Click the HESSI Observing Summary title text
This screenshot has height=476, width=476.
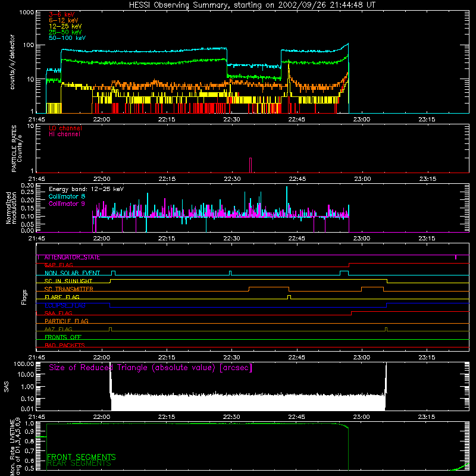(x=252, y=5)
